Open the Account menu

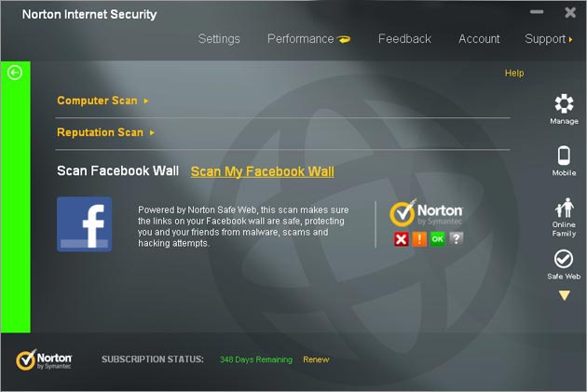(x=479, y=39)
